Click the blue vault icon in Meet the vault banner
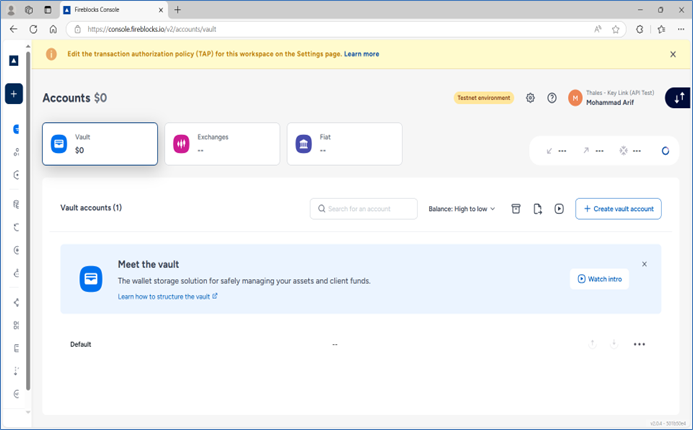Image resolution: width=693 pixels, height=430 pixels. [91, 279]
